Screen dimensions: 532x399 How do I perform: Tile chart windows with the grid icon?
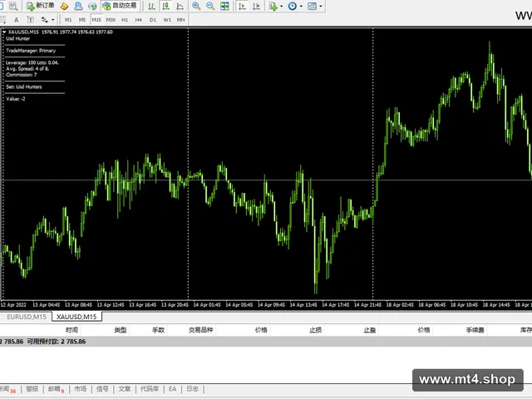(224, 6)
